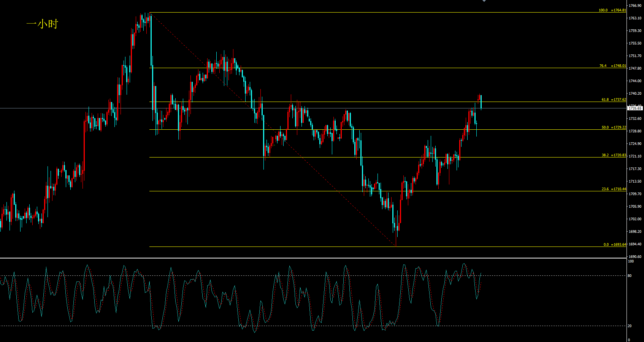644x342 pixels.
Task: Click the 23.6 Fibonacci label at 1710.44
Action: 613,189
